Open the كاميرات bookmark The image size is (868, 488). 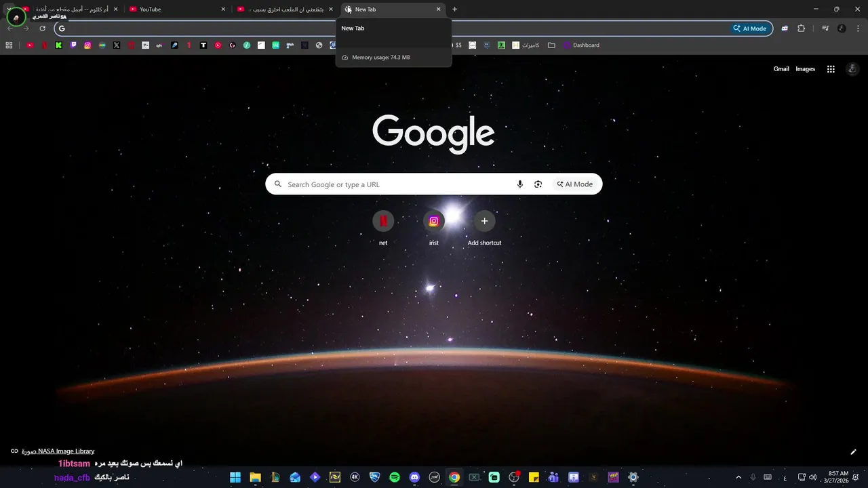point(526,45)
